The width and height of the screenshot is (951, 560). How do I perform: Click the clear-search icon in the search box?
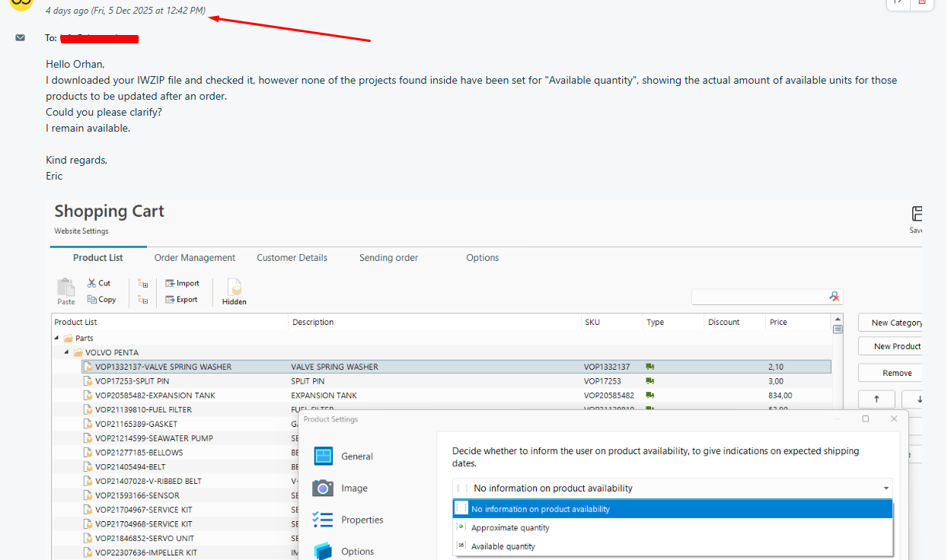tap(835, 297)
